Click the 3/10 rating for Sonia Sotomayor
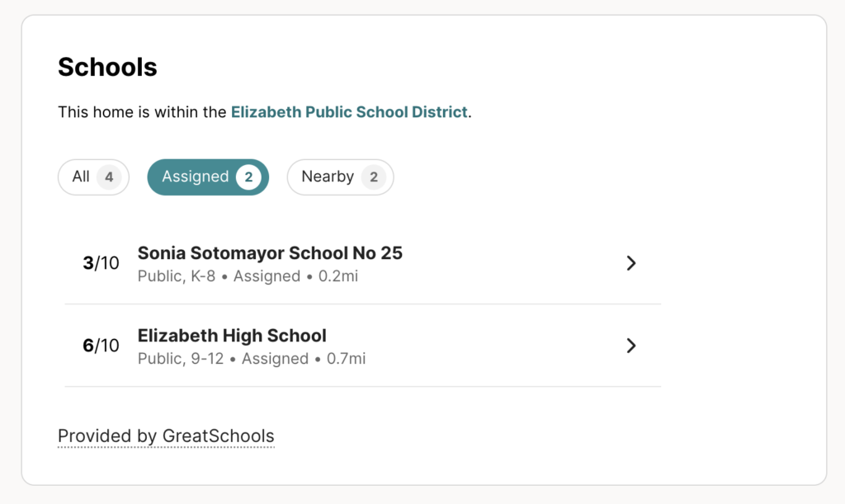This screenshot has width=845, height=504. pos(101,263)
